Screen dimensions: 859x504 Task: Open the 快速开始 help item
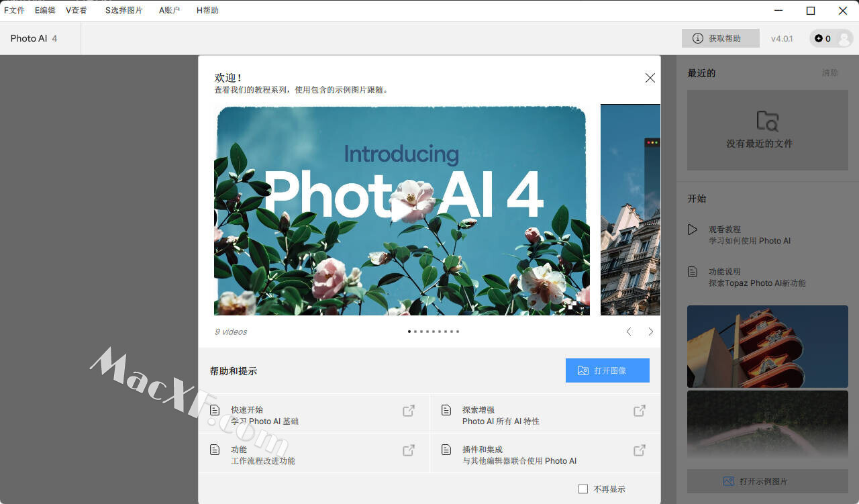(314, 413)
